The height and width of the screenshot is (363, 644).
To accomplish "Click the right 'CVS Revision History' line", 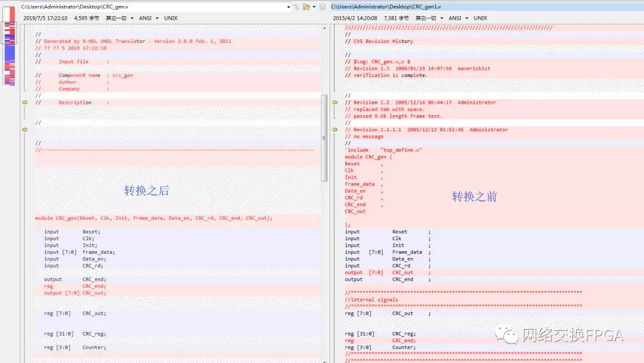I will pos(379,41).
